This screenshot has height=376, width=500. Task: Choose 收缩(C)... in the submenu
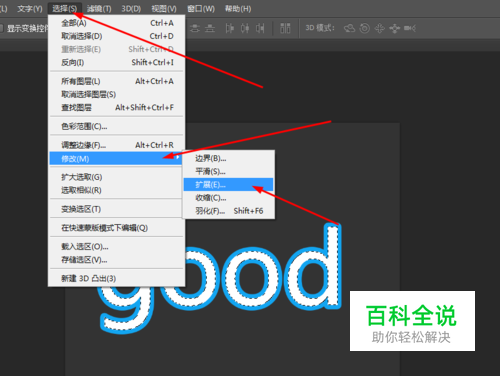pyautogui.click(x=228, y=198)
